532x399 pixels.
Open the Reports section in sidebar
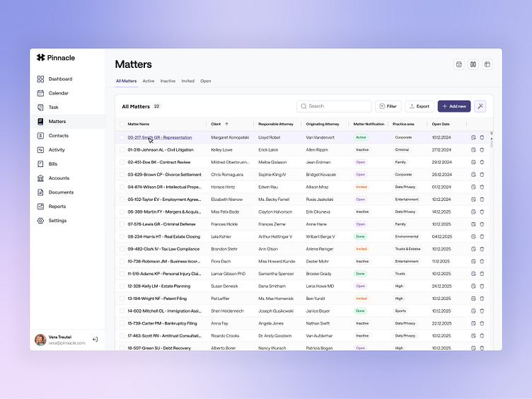pyautogui.click(x=57, y=207)
